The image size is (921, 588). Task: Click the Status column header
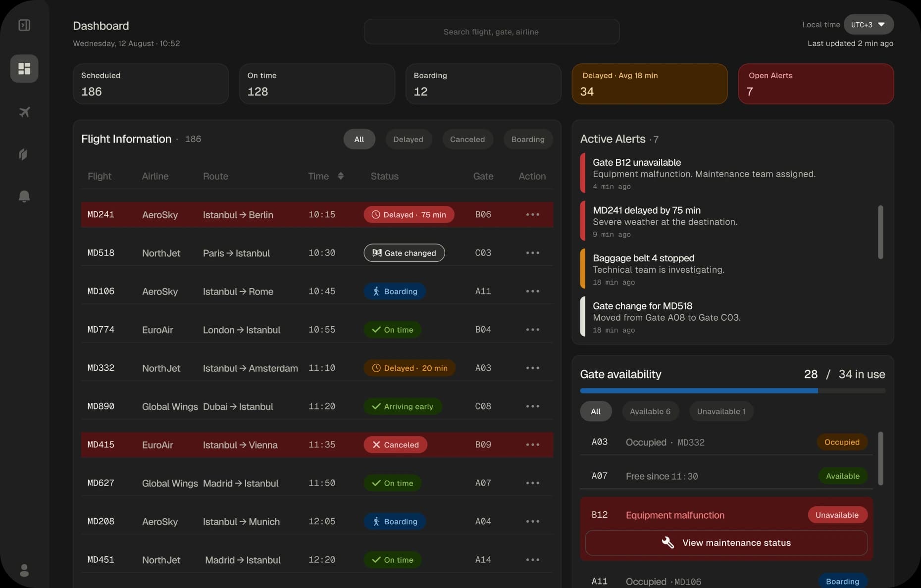[x=385, y=176]
